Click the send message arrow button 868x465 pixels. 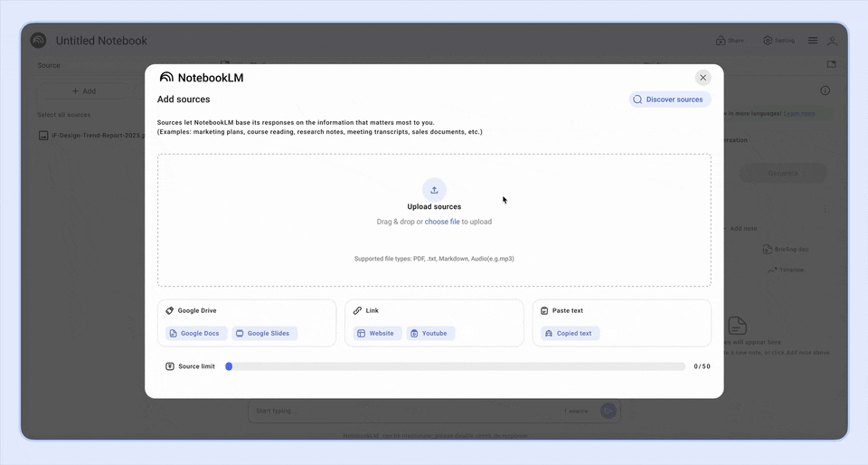coord(608,411)
